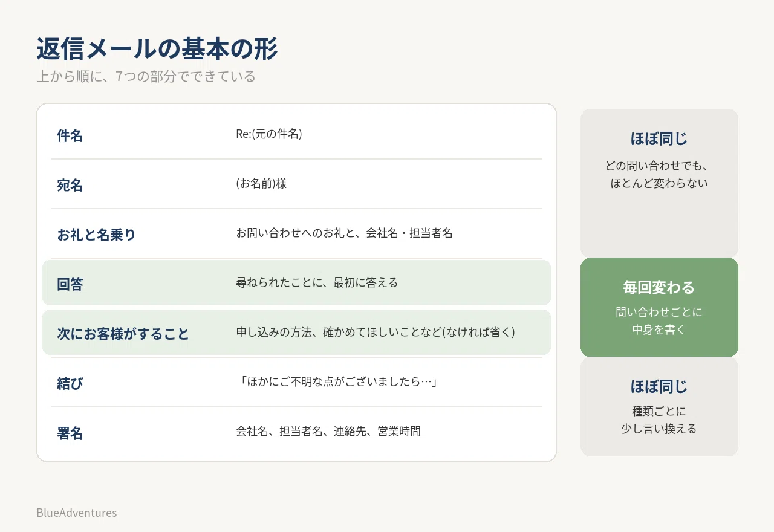Click the 件名 row label
This screenshot has height=532, width=774.
[70, 136]
